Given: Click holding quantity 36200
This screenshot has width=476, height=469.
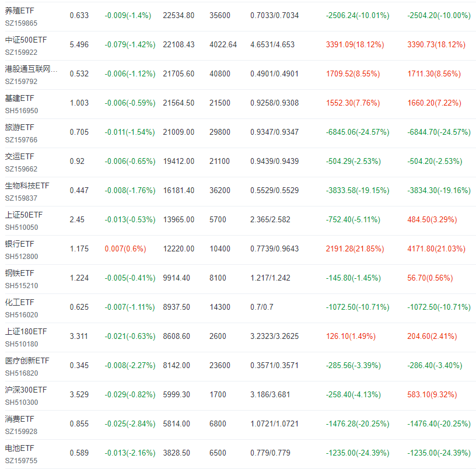Looking at the screenshot, I should [220, 190].
